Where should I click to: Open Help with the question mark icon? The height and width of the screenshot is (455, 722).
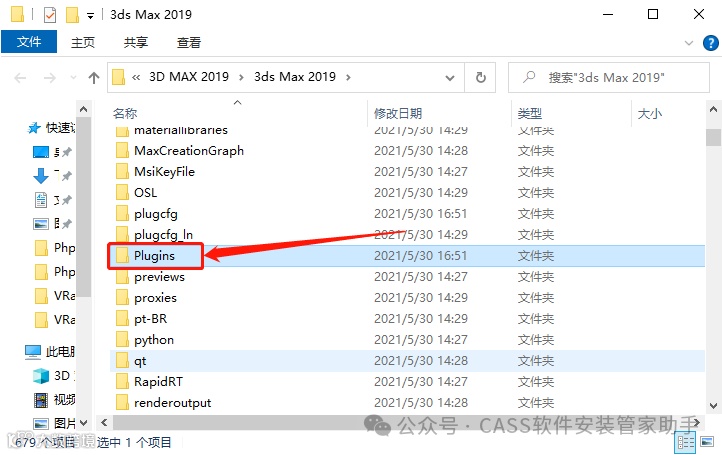pos(710,43)
